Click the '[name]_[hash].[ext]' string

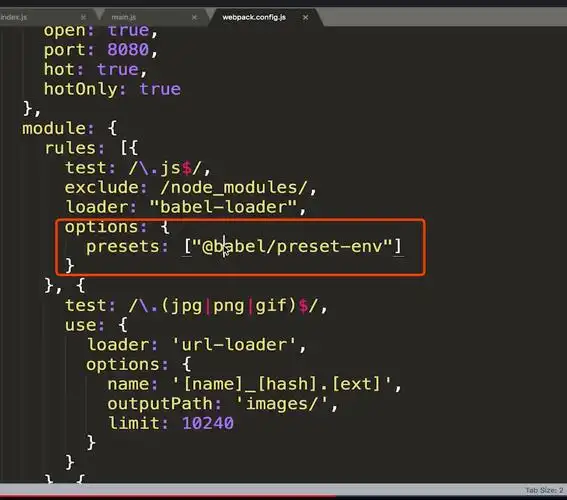[x=282, y=384]
